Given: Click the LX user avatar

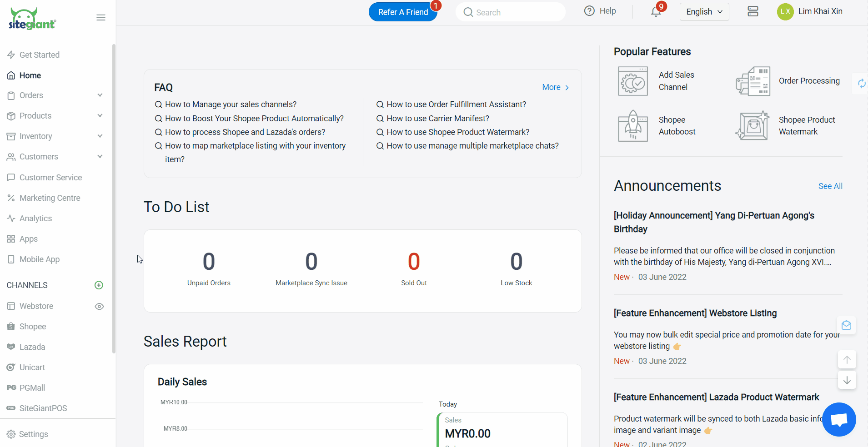Looking at the screenshot, I should [x=785, y=12].
